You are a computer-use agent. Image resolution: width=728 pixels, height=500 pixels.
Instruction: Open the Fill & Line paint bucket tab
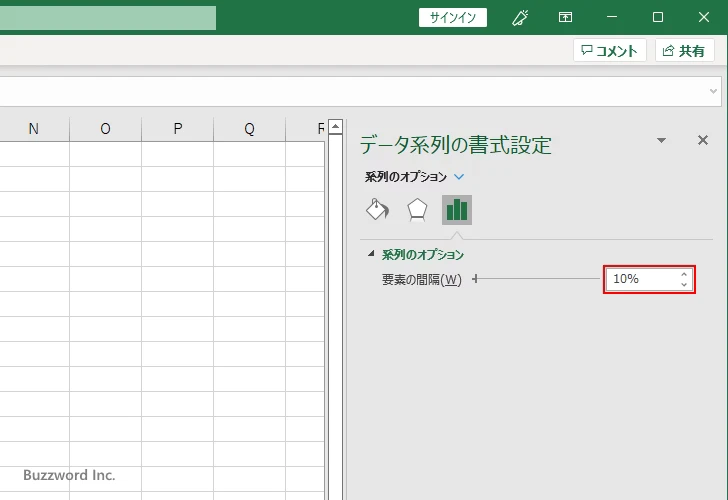[377, 210]
